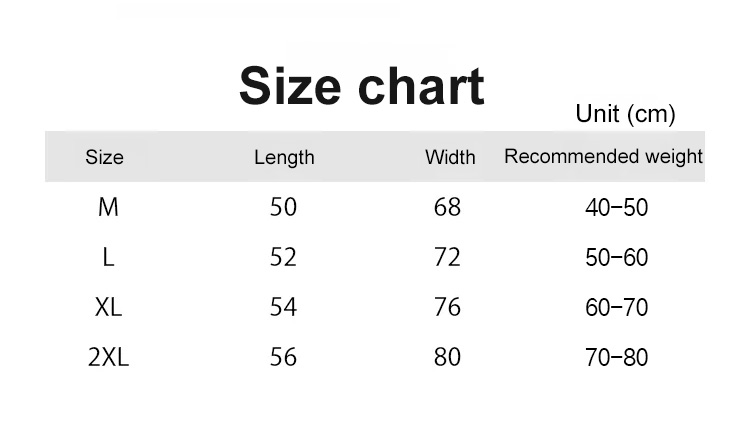Select length value 52 in L row
The width and height of the screenshot is (750, 427).
point(284,257)
